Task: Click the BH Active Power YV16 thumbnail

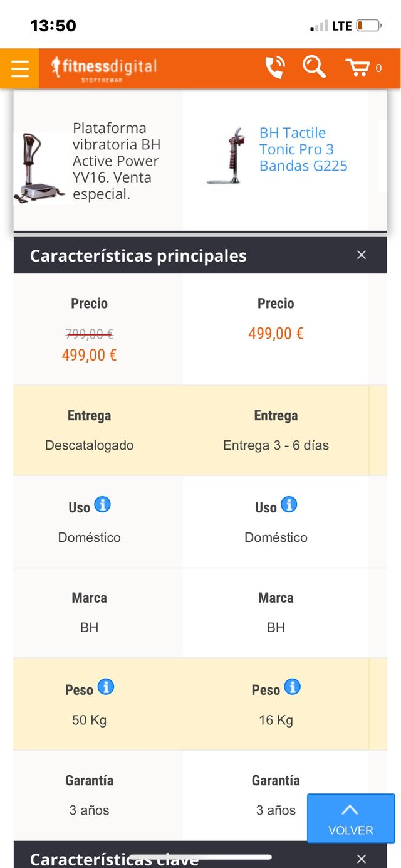Action: [x=40, y=164]
